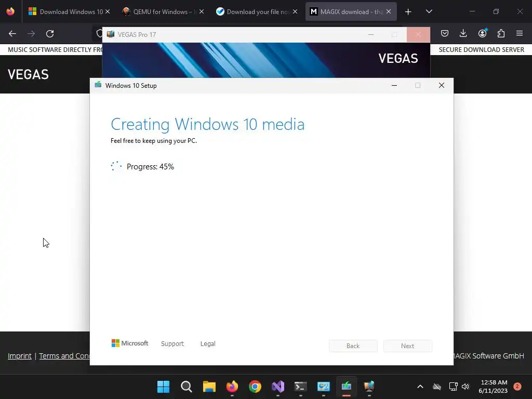The height and width of the screenshot is (399, 532).
Task: Click the VEGAS heading on the MAGIX page
Action: [28, 74]
